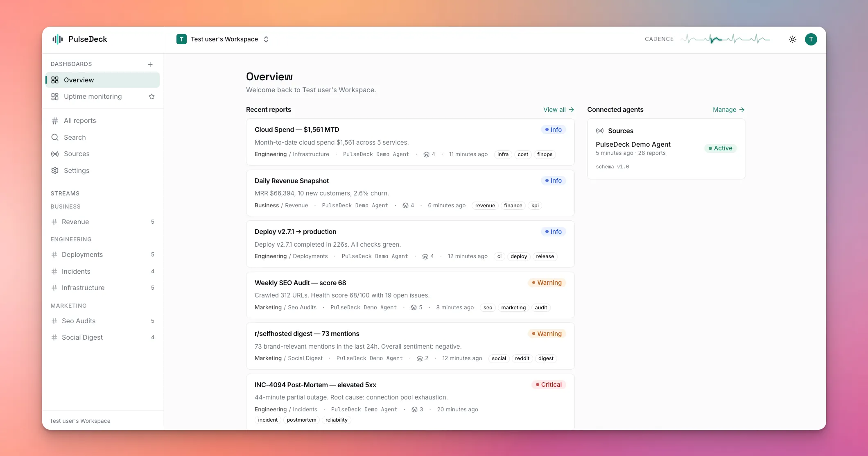Click Test user's Workspace footer label
This screenshot has width=868, height=456.
coord(80,421)
